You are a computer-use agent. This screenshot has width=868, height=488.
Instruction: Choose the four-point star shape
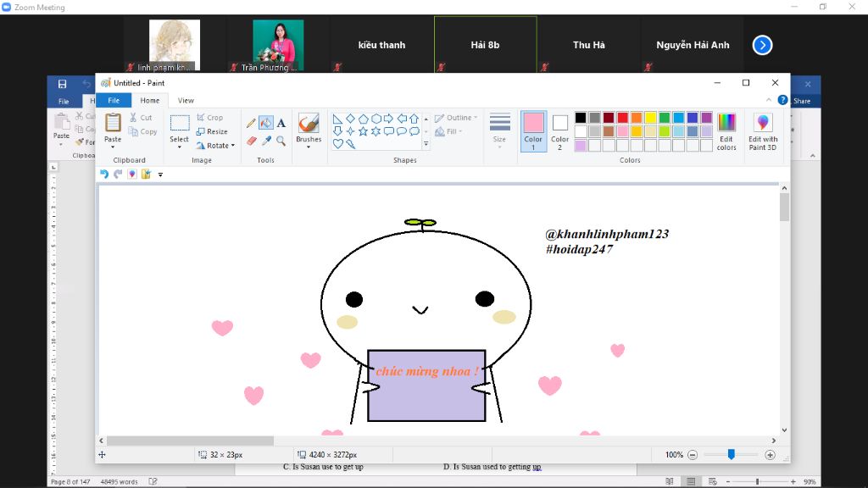(350, 131)
